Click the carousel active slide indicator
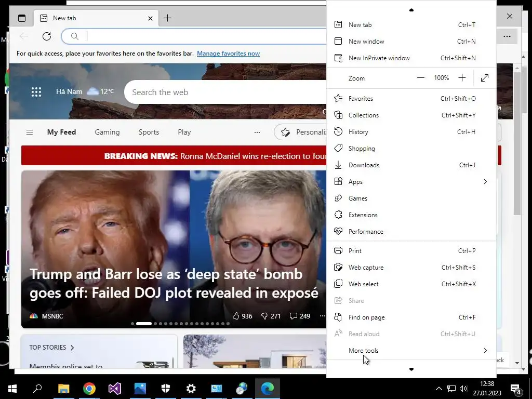This screenshot has width=532, height=399. 143,324
